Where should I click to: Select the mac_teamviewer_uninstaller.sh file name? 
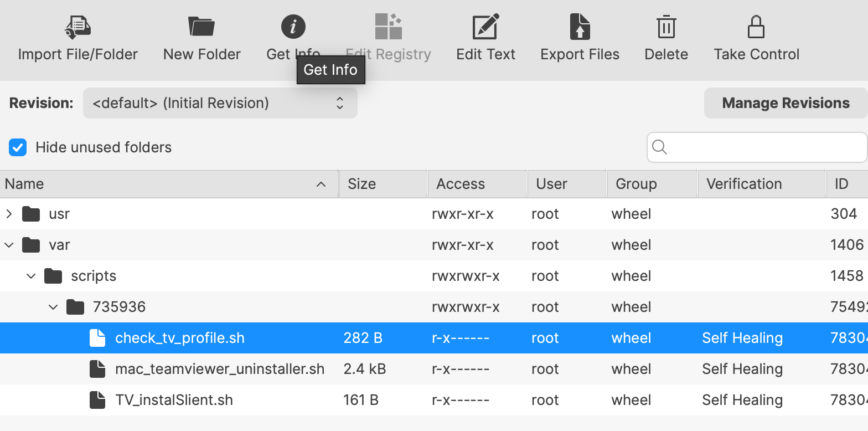click(220, 369)
